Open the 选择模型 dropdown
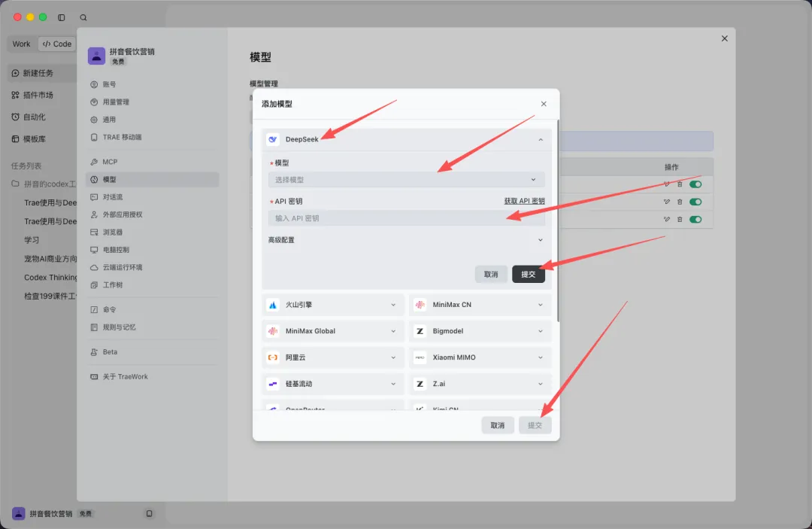This screenshot has width=812, height=529. click(x=407, y=180)
